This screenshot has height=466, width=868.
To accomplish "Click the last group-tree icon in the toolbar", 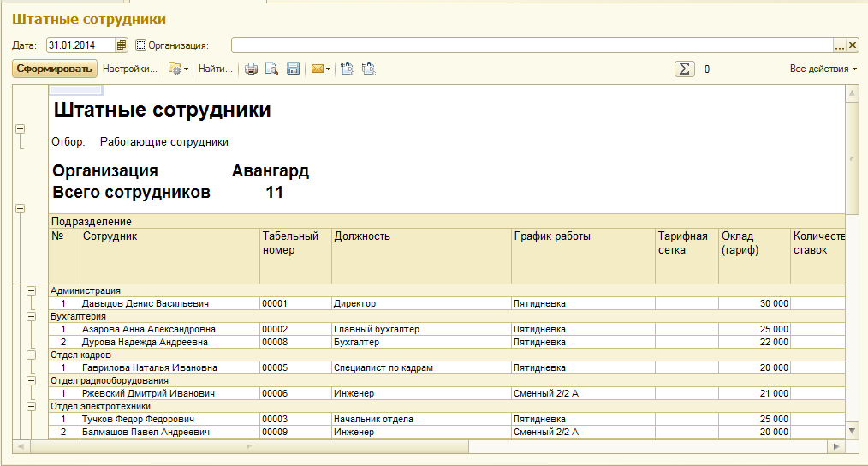I will click(369, 69).
